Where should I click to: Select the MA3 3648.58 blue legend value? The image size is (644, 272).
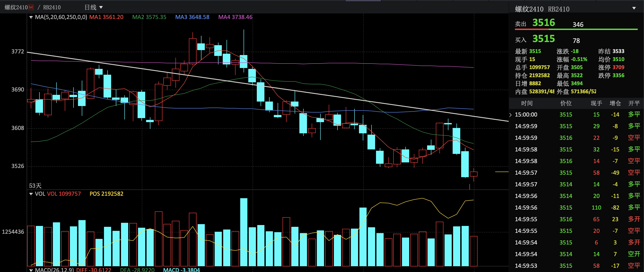pyautogui.click(x=192, y=17)
